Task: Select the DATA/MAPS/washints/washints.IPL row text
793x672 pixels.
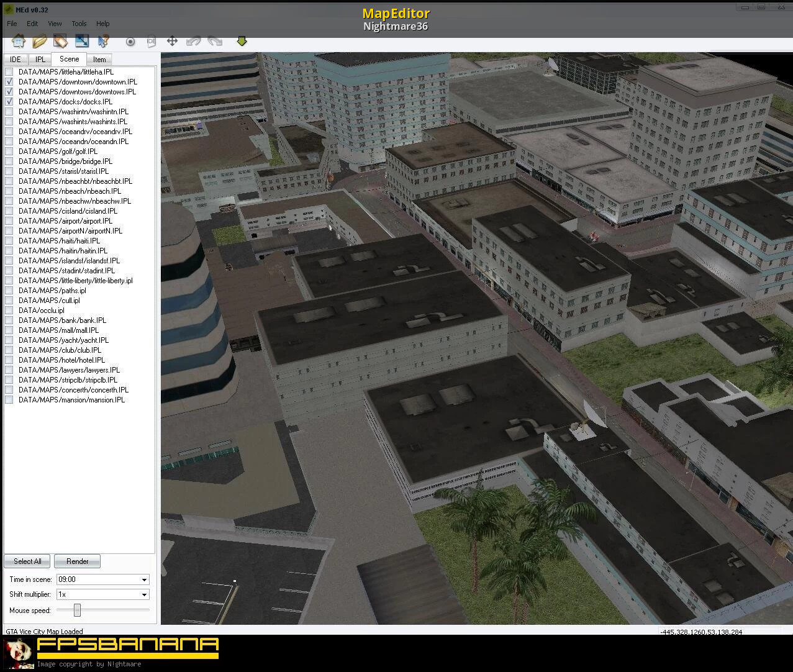Action: pyautogui.click(x=73, y=122)
